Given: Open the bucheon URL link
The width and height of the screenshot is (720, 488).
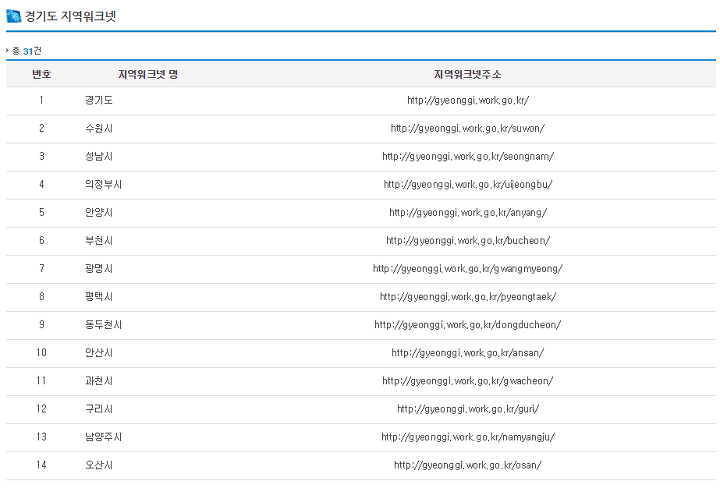Looking at the screenshot, I should (468, 240).
